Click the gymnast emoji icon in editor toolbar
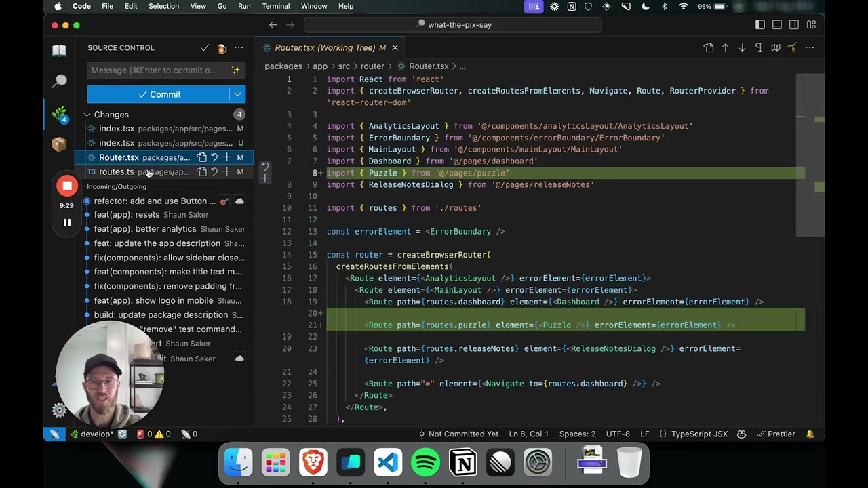The width and height of the screenshot is (868, 488). point(792,48)
